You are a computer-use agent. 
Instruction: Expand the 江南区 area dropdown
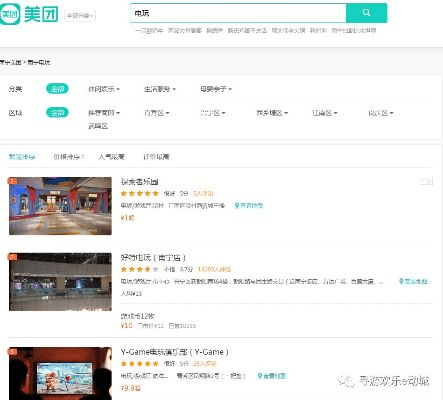[325, 113]
